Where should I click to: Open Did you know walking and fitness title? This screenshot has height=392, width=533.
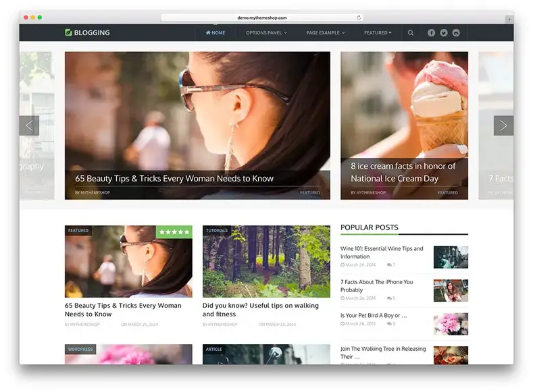[x=261, y=310]
